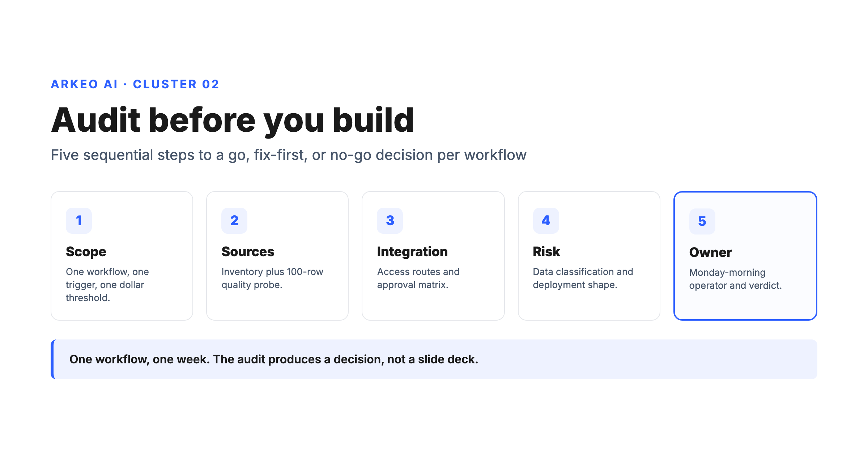868x456 pixels.
Task: Click the number 2 step badge
Action: 234,220
